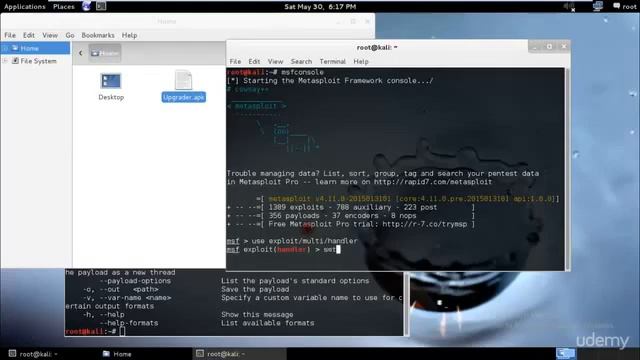Open View menu in terminal window
640x360 pixels.
pos(275,61)
